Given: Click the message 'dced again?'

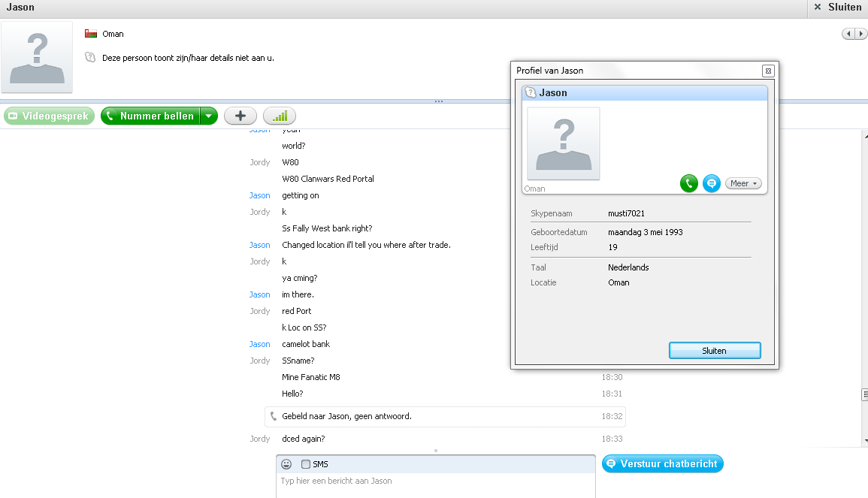Looking at the screenshot, I should [304, 439].
